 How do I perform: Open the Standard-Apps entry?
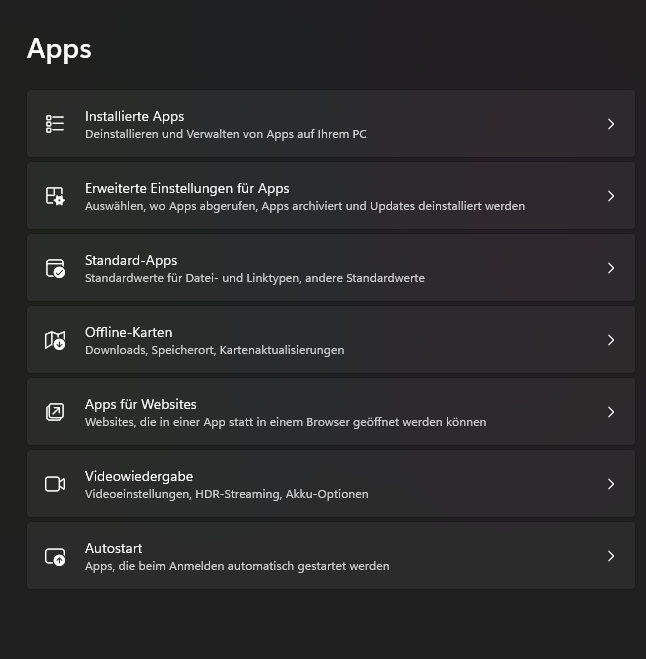point(131,260)
